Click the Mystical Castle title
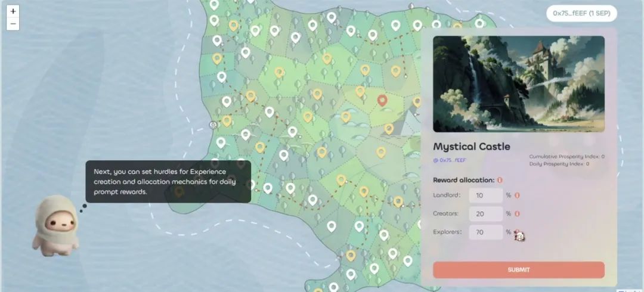The image size is (644, 292). [471, 147]
